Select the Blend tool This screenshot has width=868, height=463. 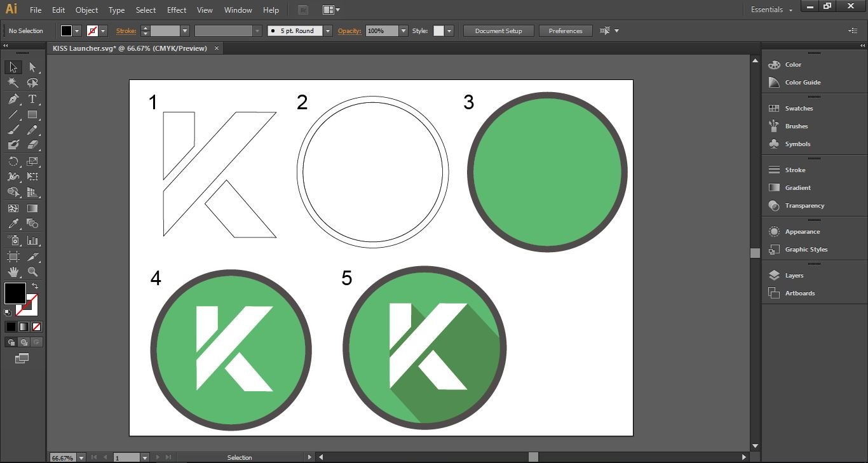tap(32, 224)
